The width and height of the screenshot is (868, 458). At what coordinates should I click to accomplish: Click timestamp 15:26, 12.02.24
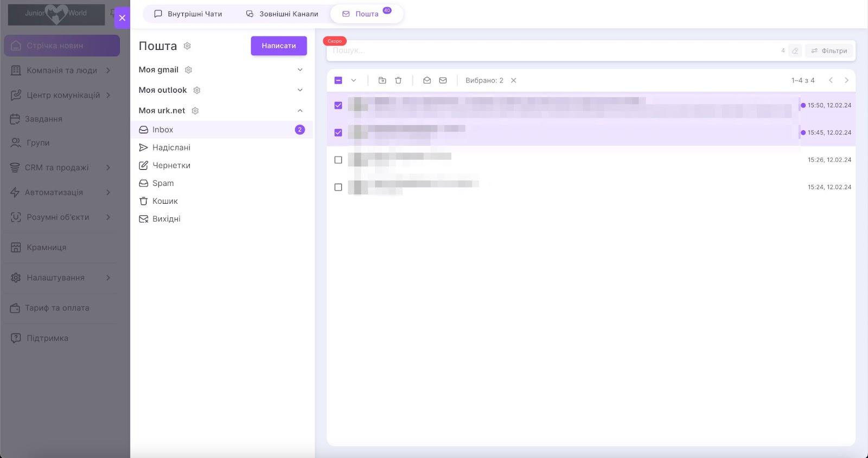829,160
